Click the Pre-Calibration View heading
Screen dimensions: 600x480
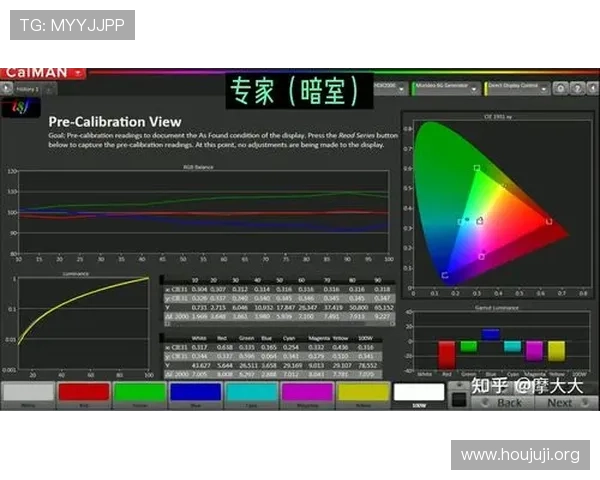(115, 122)
